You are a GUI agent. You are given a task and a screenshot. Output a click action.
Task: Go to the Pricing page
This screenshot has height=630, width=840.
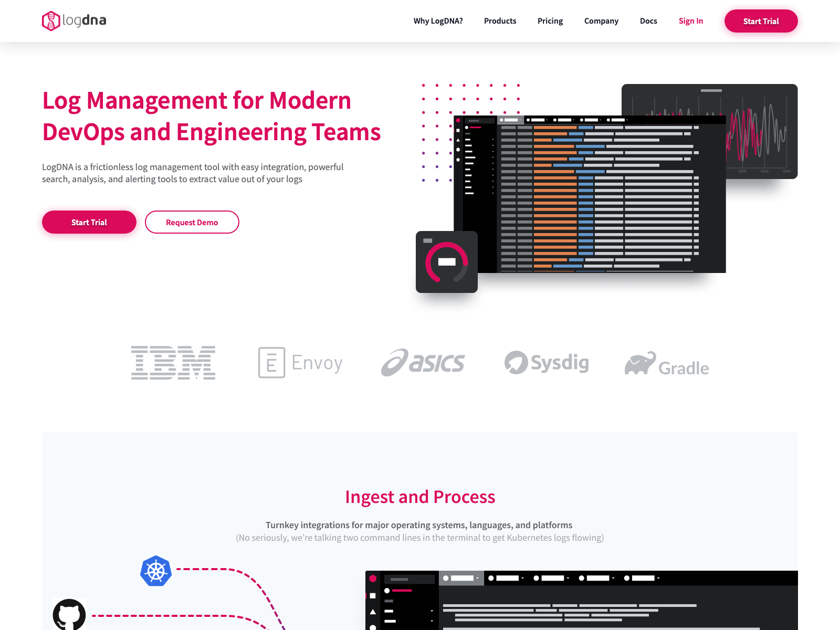pos(550,21)
